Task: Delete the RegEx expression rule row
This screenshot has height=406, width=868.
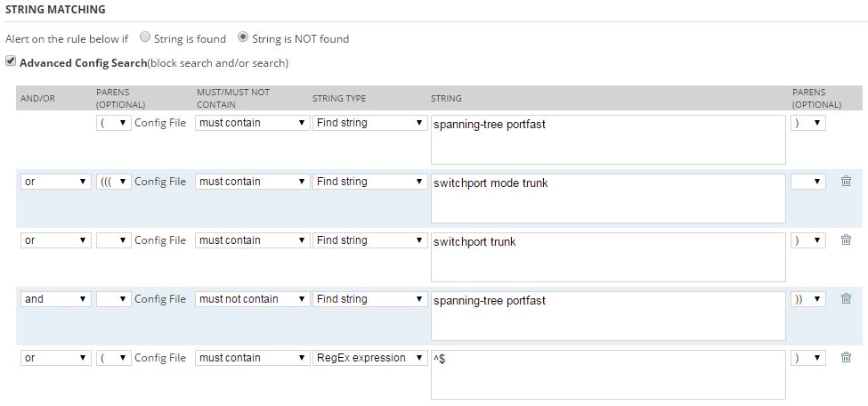Action: click(x=846, y=358)
